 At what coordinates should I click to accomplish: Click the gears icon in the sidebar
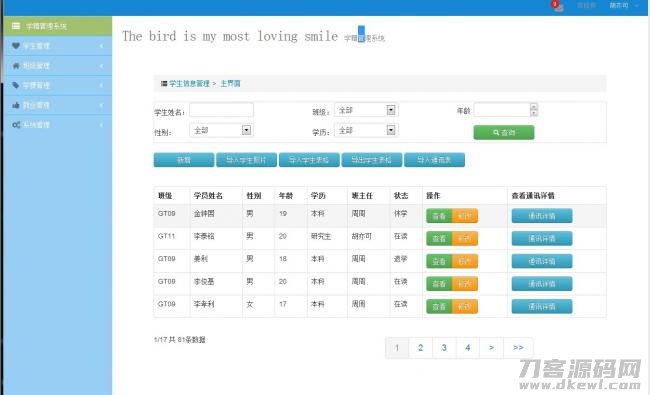[x=16, y=124]
